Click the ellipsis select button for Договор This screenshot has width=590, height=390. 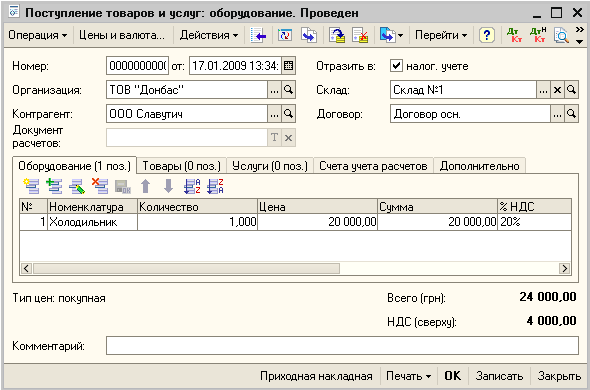(x=557, y=114)
